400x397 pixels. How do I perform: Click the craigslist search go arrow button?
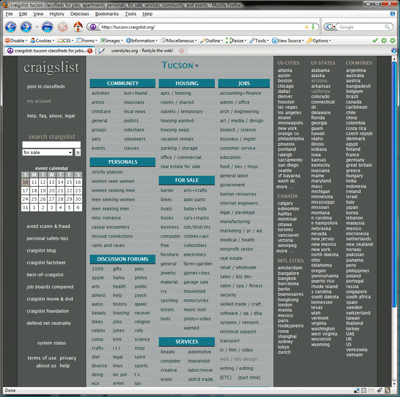click(78, 152)
